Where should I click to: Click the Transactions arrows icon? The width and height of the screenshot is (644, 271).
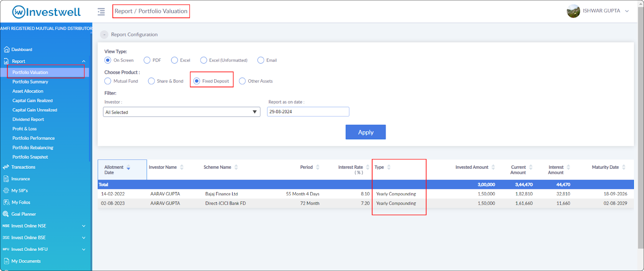coord(6,167)
